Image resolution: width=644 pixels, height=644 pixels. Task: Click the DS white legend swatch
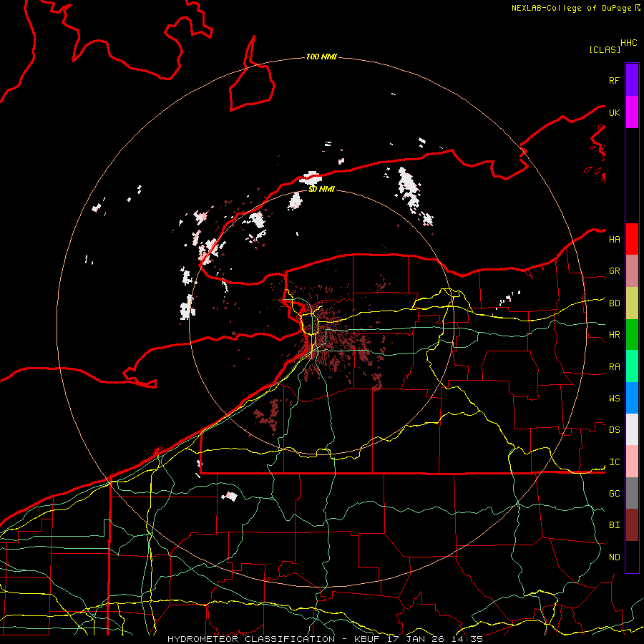point(632,429)
